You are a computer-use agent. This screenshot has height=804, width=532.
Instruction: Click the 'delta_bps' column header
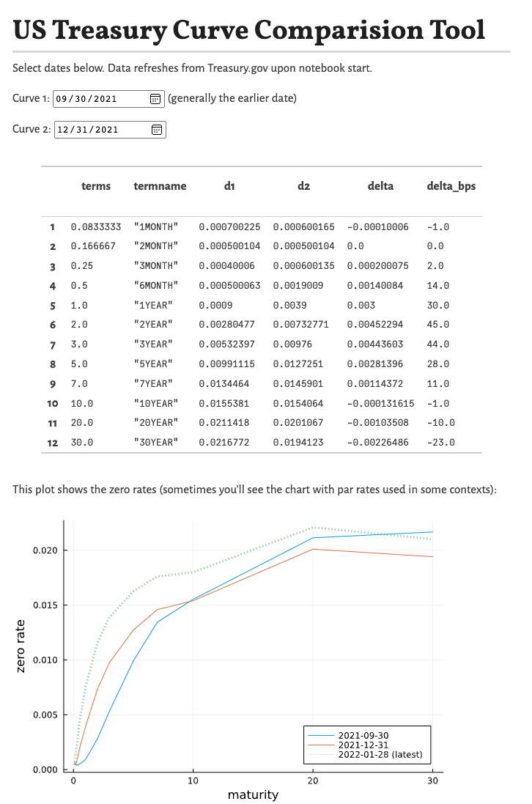coord(451,186)
